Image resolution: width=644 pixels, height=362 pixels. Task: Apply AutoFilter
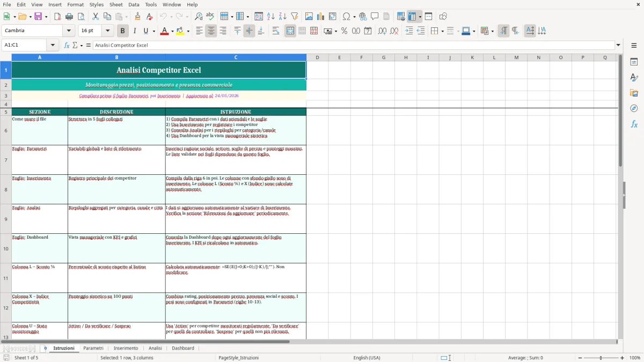coord(294,17)
